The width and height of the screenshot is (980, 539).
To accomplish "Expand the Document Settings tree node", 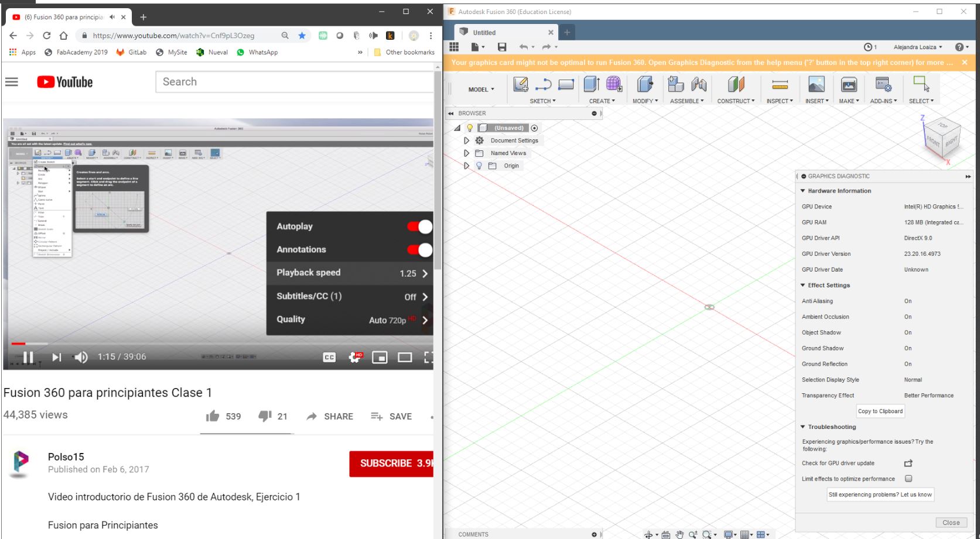I will [466, 140].
